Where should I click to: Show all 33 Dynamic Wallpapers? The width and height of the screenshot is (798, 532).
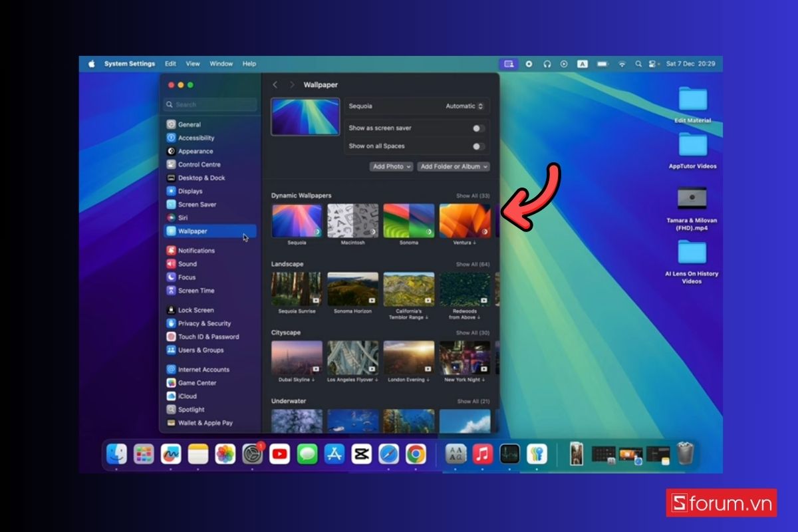473,196
